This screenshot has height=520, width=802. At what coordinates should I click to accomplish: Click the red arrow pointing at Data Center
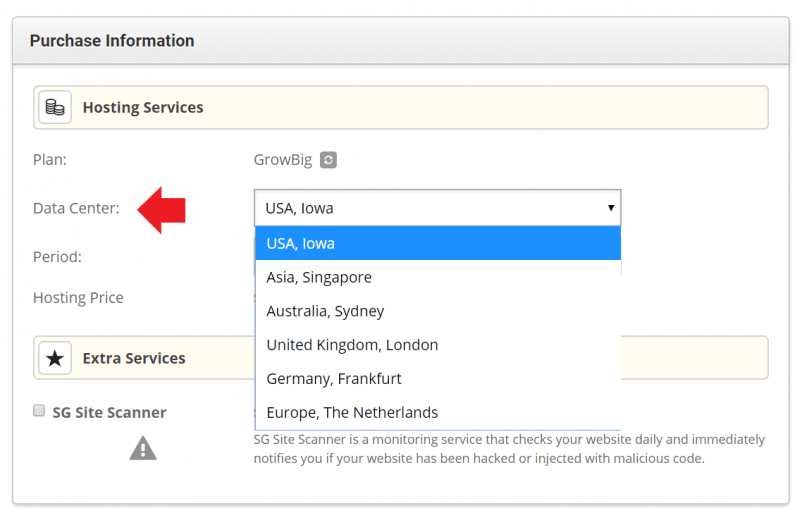coord(161,209)
